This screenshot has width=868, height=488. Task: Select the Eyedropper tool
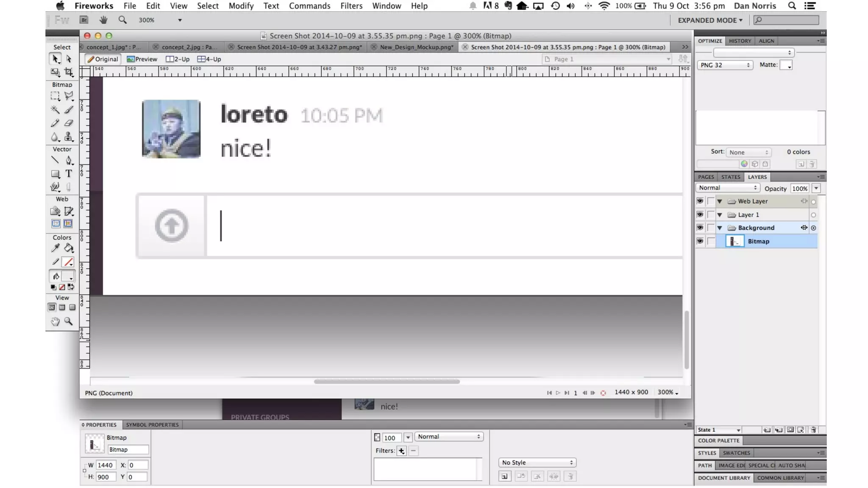[x=55, y=248]
